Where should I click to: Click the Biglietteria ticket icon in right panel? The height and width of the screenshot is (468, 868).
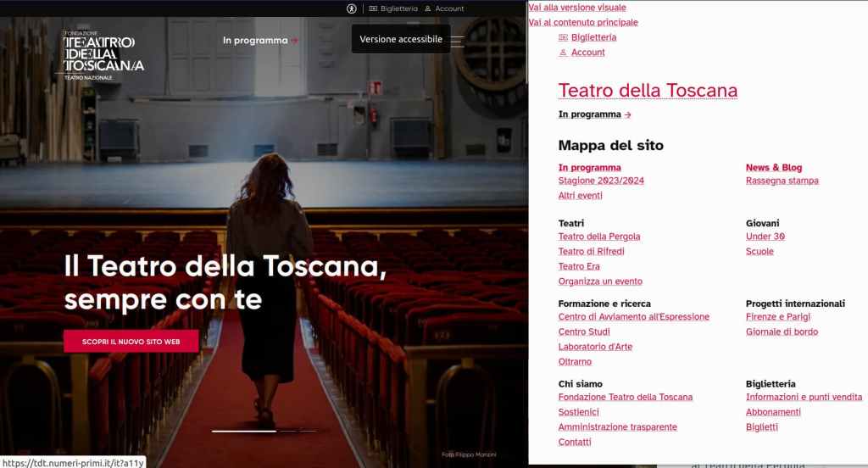[563, 37]
